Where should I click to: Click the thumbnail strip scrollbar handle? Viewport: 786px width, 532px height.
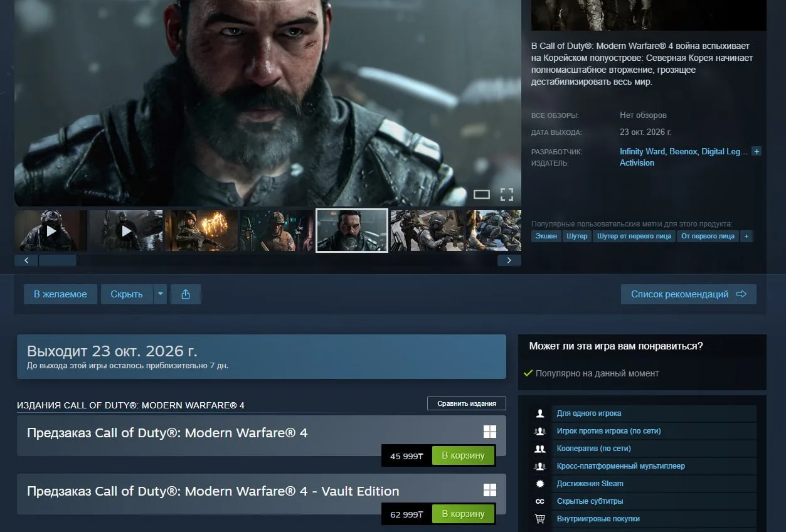tap(58, 260)
